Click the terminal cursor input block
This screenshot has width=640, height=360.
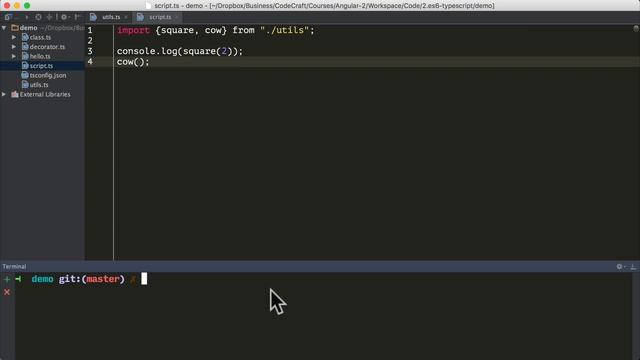click(144, 279)
